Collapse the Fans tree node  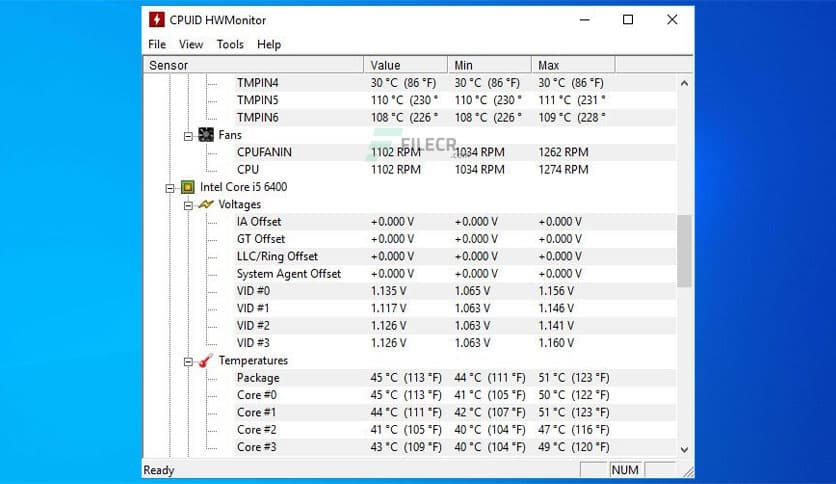tap(188, 136)
